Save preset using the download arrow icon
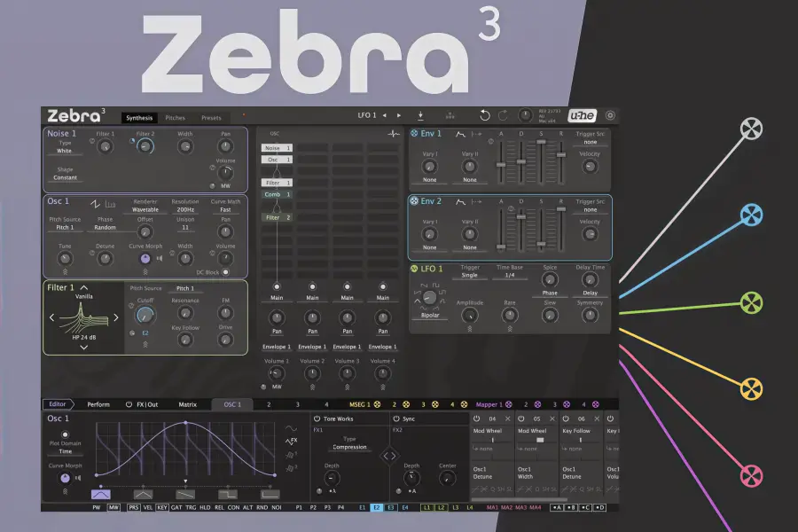 click(420, 115)
